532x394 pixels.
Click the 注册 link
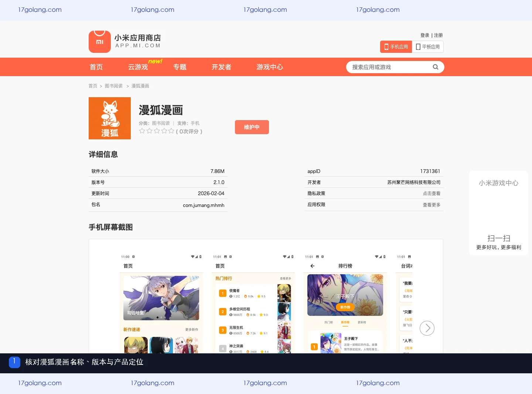(439, 35)
